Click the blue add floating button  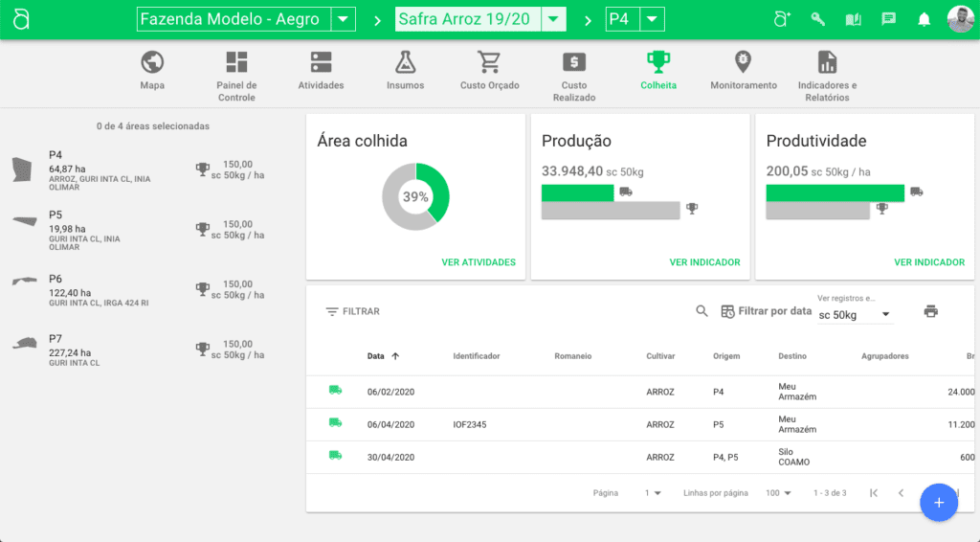[x=938, y=503]
